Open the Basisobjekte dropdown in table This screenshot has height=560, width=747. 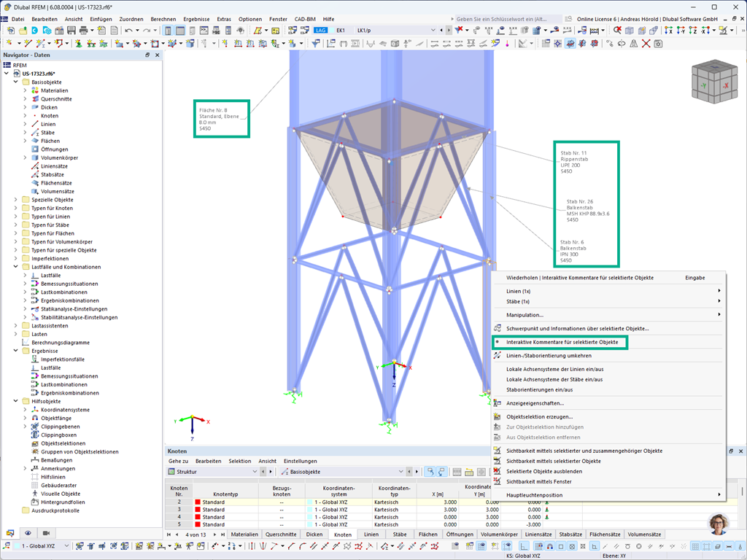pos(400,472)
